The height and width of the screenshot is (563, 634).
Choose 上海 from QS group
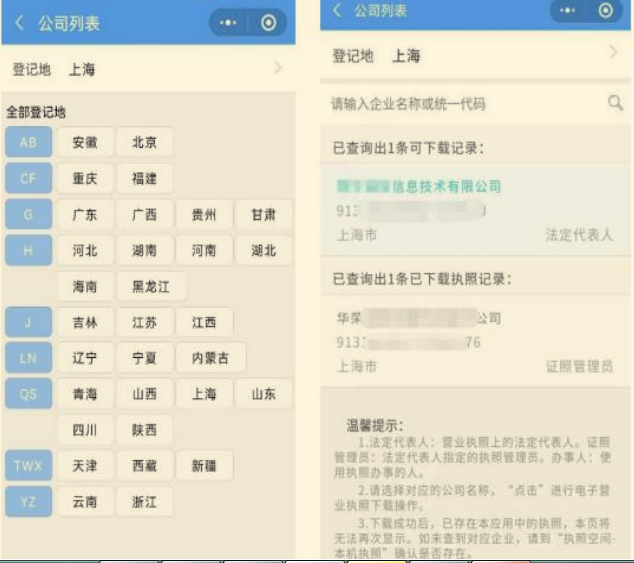(204, 394)
